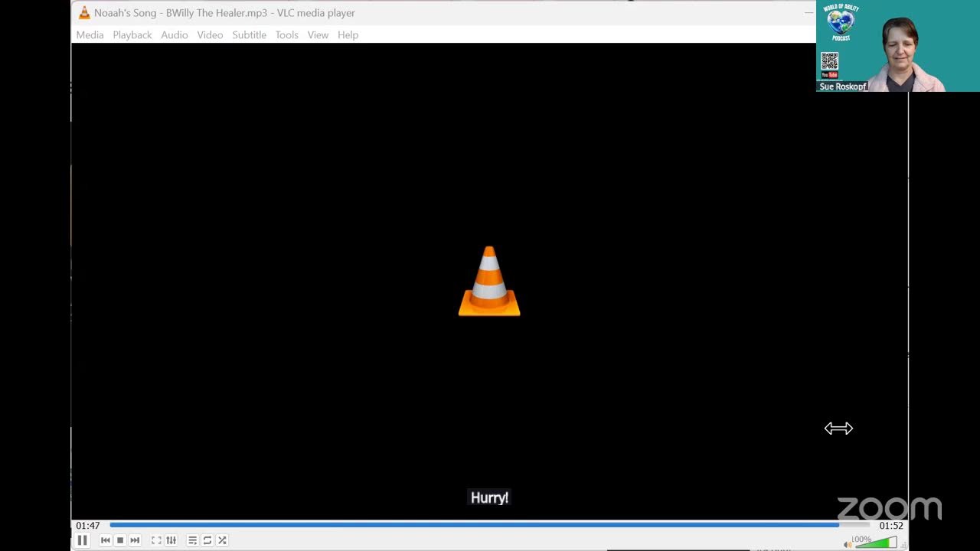Toggle loop repeat mode

[x=207, y=540]
